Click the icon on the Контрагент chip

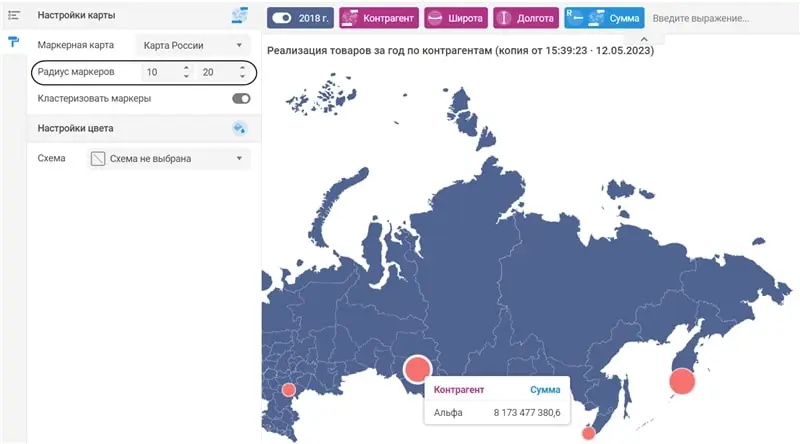tap(349, 18)
